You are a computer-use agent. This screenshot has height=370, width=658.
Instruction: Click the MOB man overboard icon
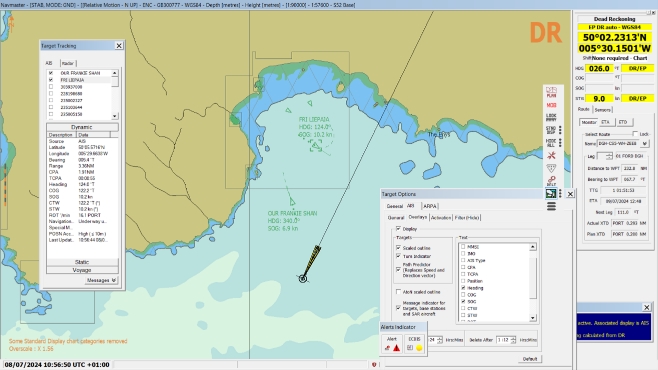tap(551, 105)
